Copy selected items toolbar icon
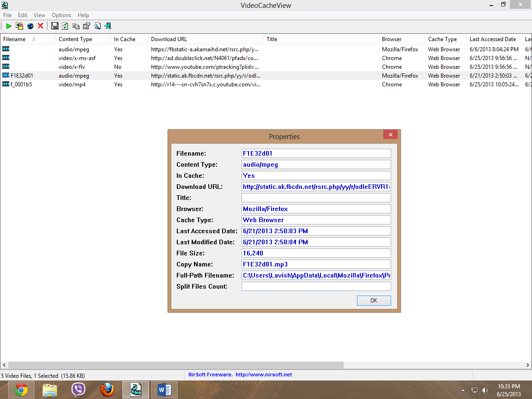This screenshot has height=399, width=532. tap(76, 26)
